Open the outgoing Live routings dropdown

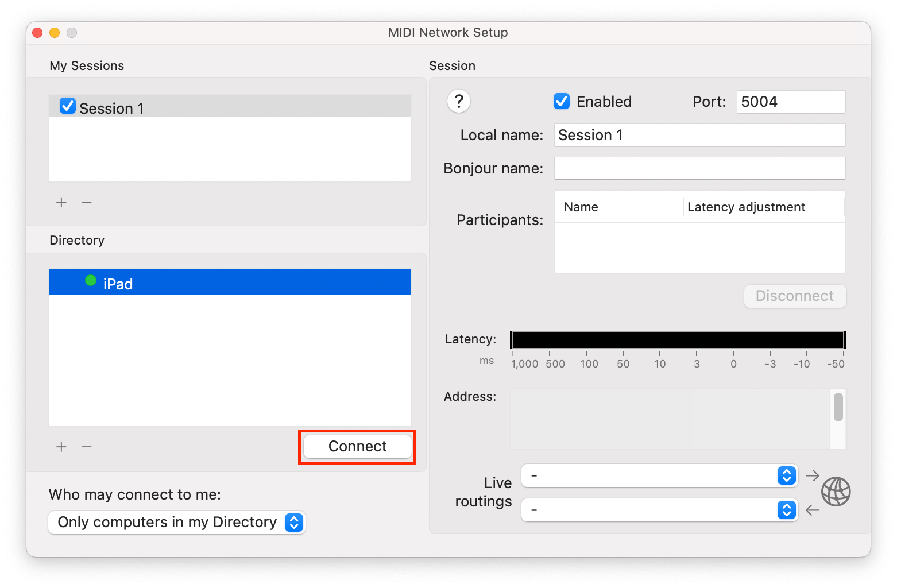[x=659, y=475]
